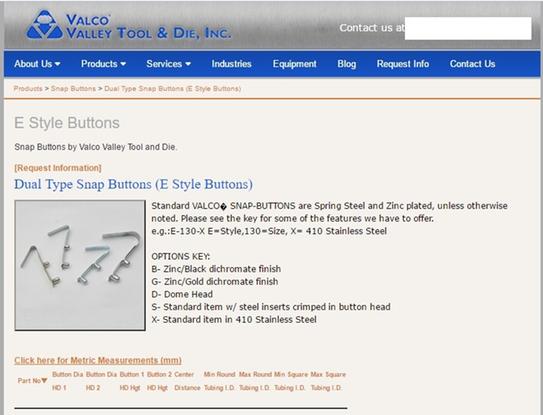Click the Max Square Tubing I.D. header
Viewport: 543px width, 415px height.
click(328, 381)
